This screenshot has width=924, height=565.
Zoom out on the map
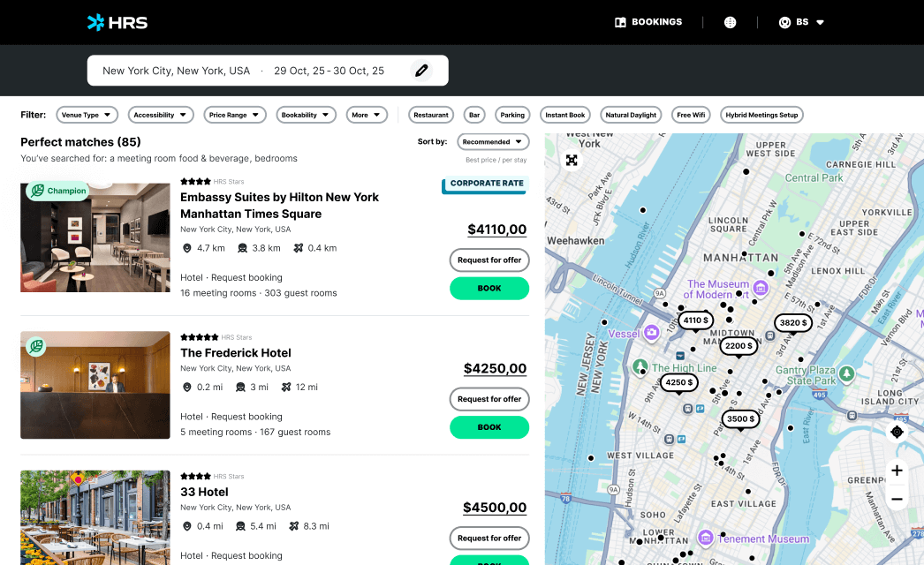pos(897,499)
